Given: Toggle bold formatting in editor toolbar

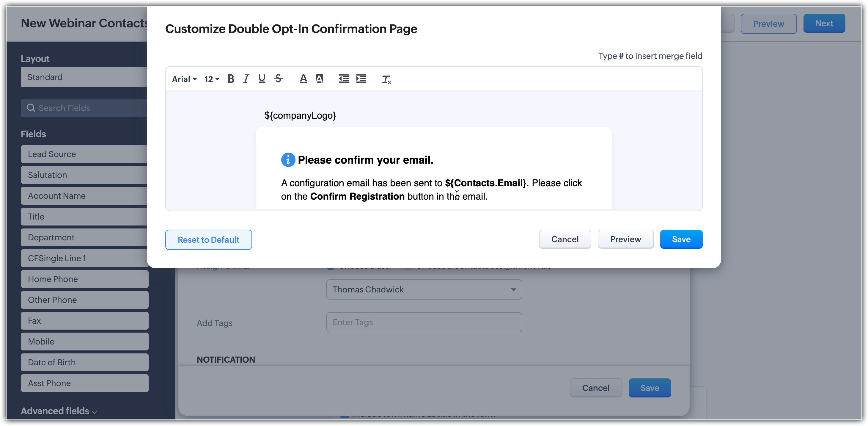Looking at the screenshot, I should coord(231,79).
